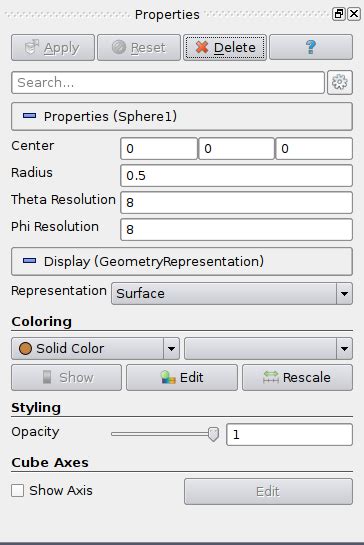Image resolution: width=364 pixels, height=545 pixels.
Task: Open the Solid Color dropdown
Action: click(x=95, y=348)
